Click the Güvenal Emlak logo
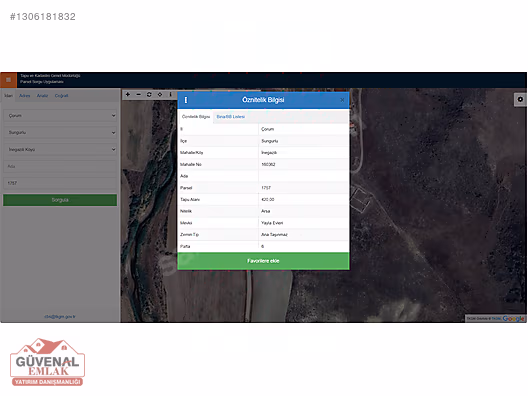 [47, 362]
